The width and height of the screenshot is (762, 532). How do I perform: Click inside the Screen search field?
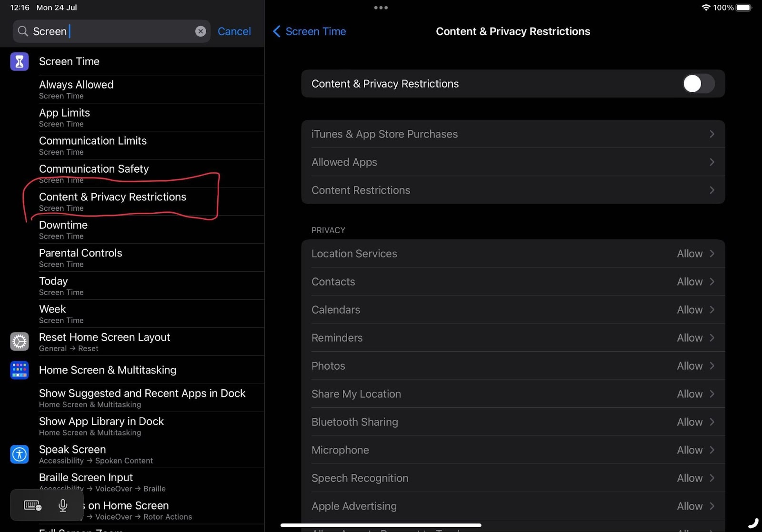point(111,31)
